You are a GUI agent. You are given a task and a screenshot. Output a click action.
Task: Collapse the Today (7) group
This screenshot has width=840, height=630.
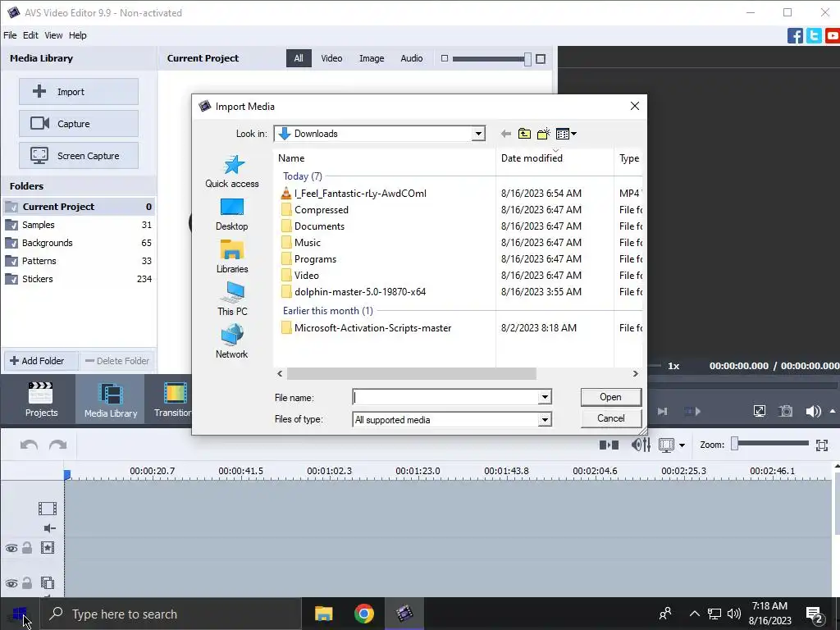(x=302, y=176)
